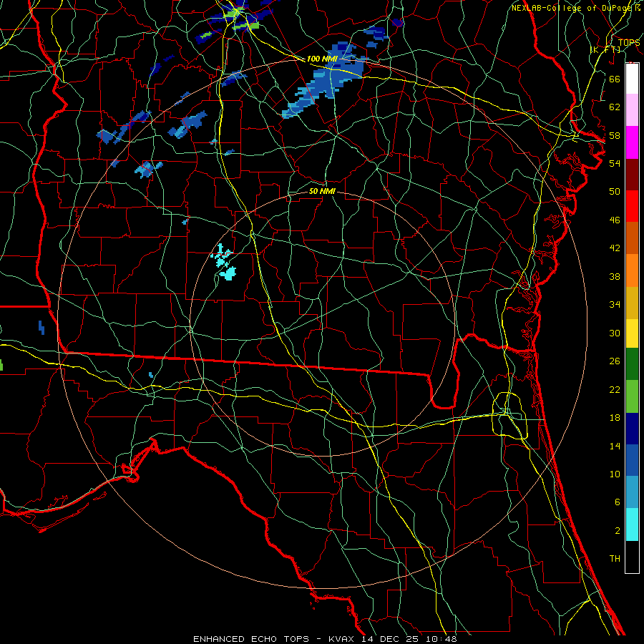The width and height of the screenshot is (644, 644).
Task: Select the "K FT" units label
Action: tap(605, 50)
